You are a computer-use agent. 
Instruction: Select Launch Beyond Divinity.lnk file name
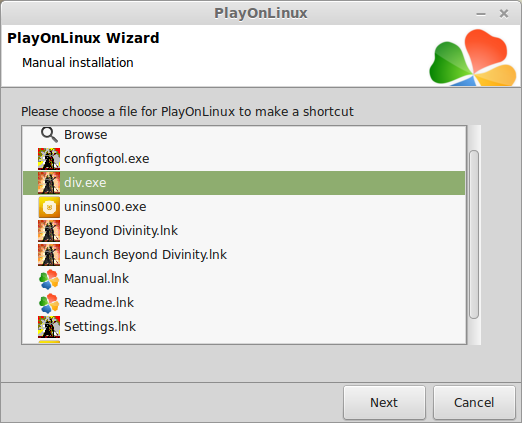point(145,255)
